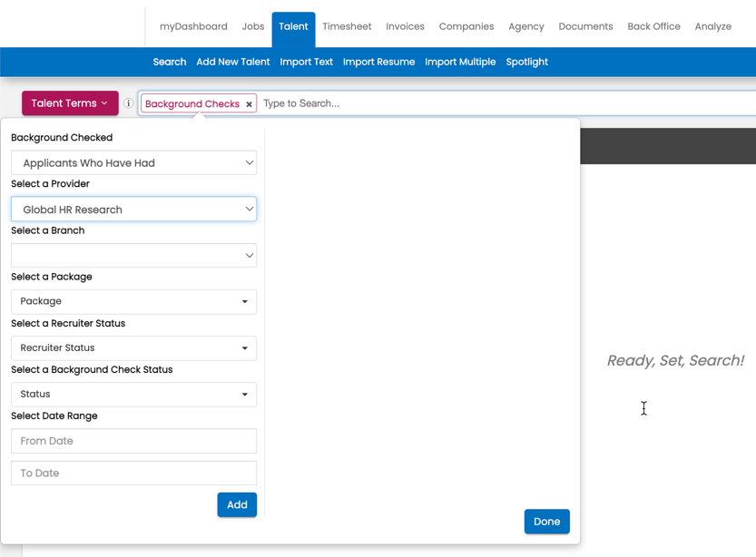Image resolution: width=756 pixels, height=557 pixels.
Task: Open the Import Text link
Action: 306,62
